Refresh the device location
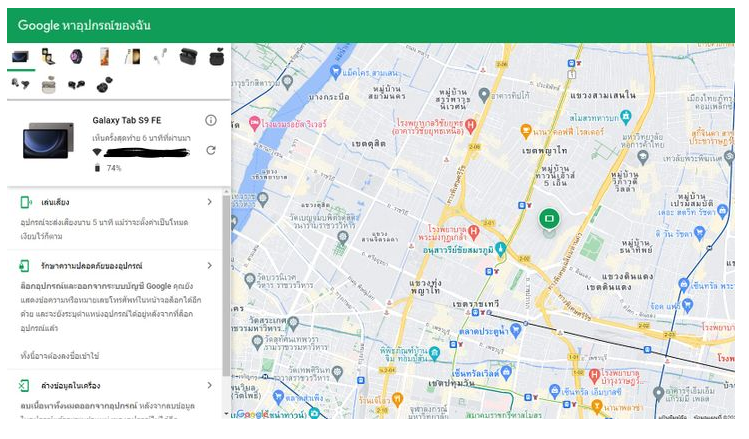 tap(211, 150)
